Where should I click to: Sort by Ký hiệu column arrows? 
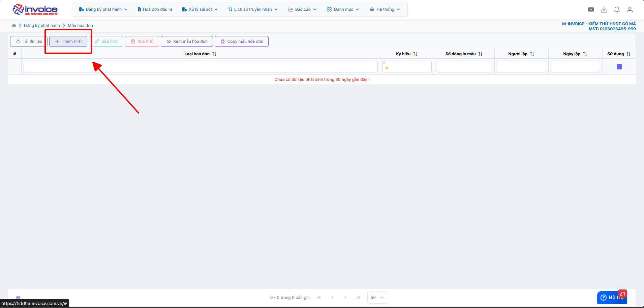(415, 54)
